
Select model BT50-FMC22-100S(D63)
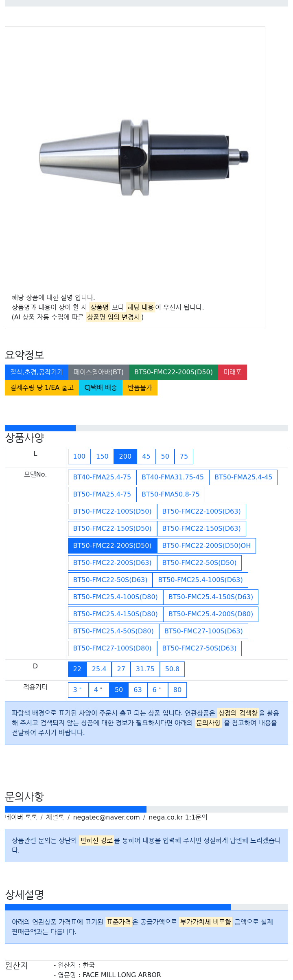(x=201, y=511)
